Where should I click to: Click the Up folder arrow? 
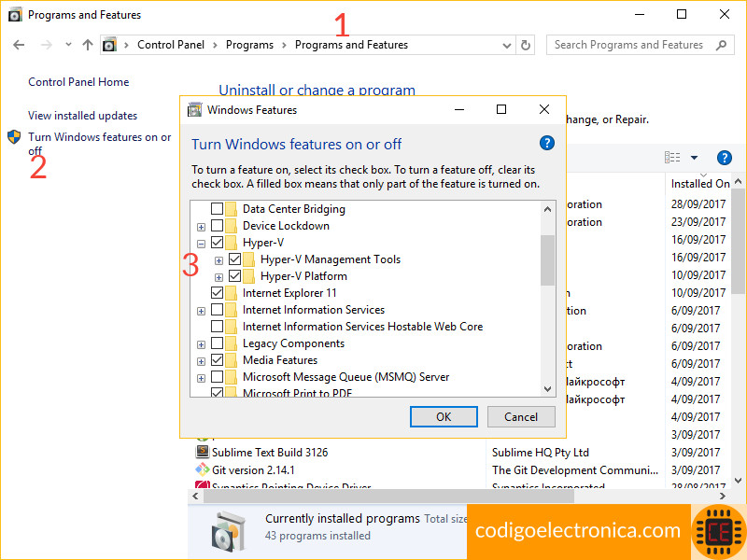(87, 45)
